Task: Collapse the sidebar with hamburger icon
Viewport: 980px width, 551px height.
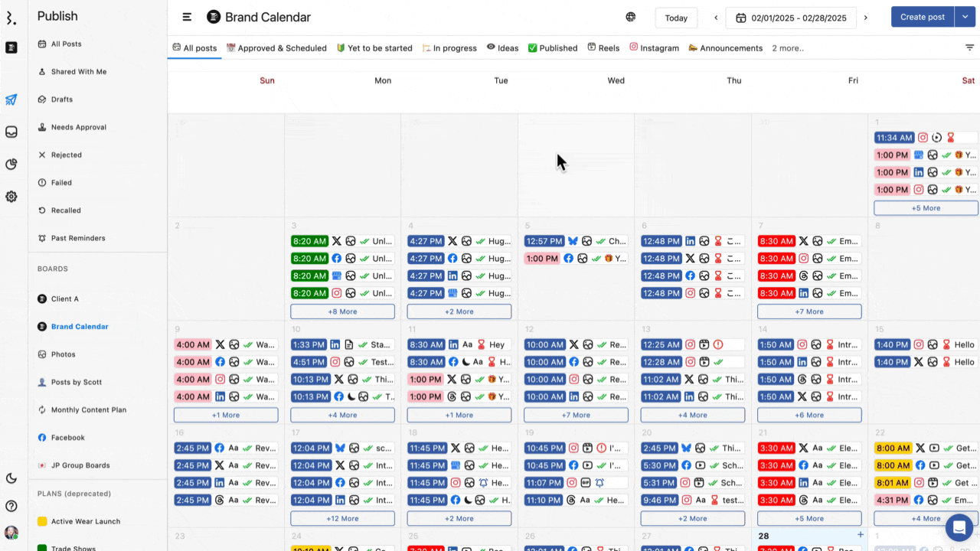Action: click(x=186, y=17)
